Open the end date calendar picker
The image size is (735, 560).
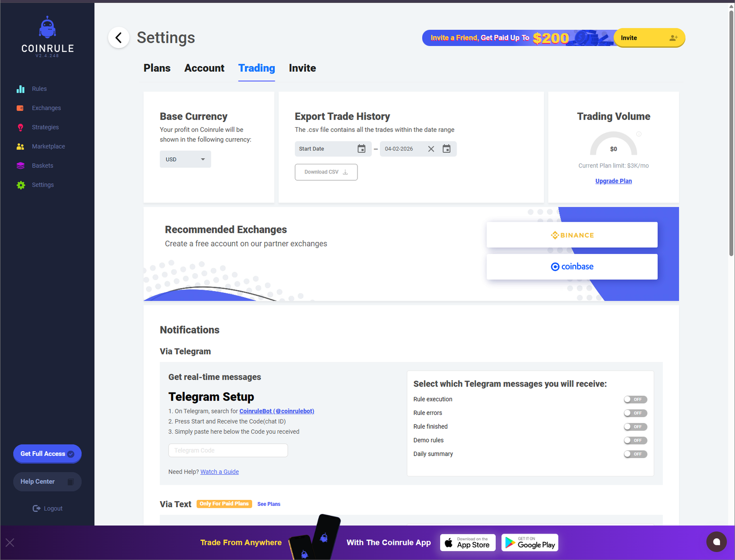[x=447, y=149]
